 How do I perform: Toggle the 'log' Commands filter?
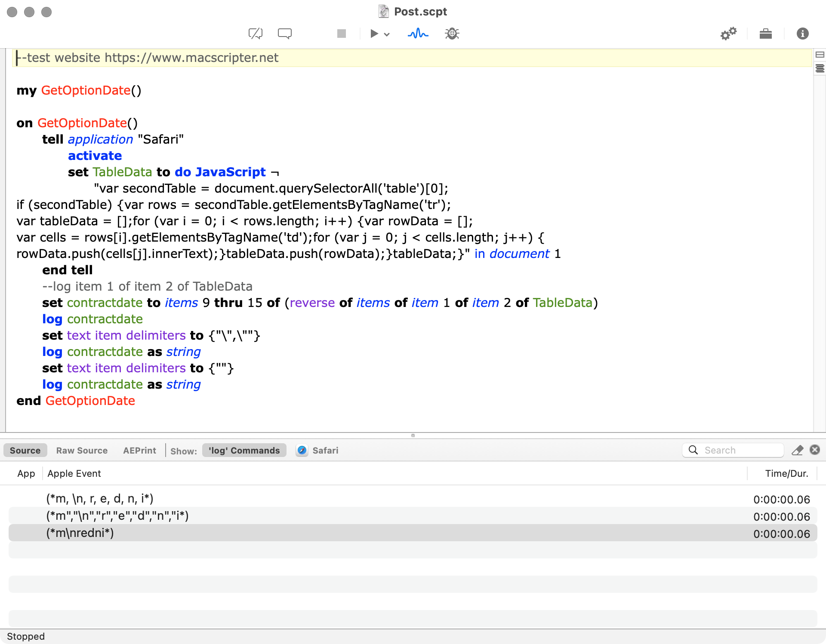pyautogui.click(x=244, y=450)
